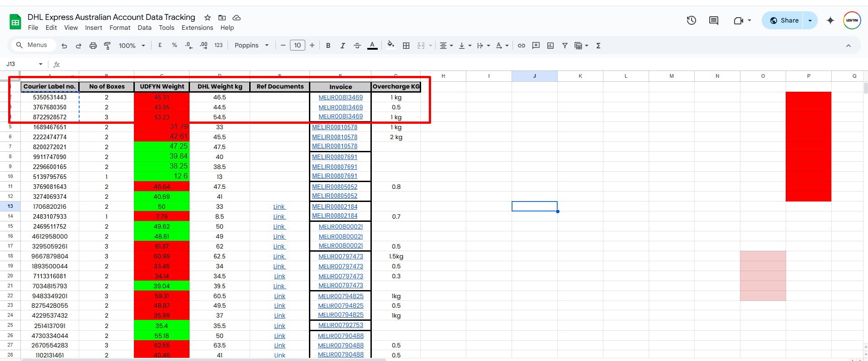This screenshot has height=361, width=868.
Task: Open the Edit menu
Action: tap(51, 28)
